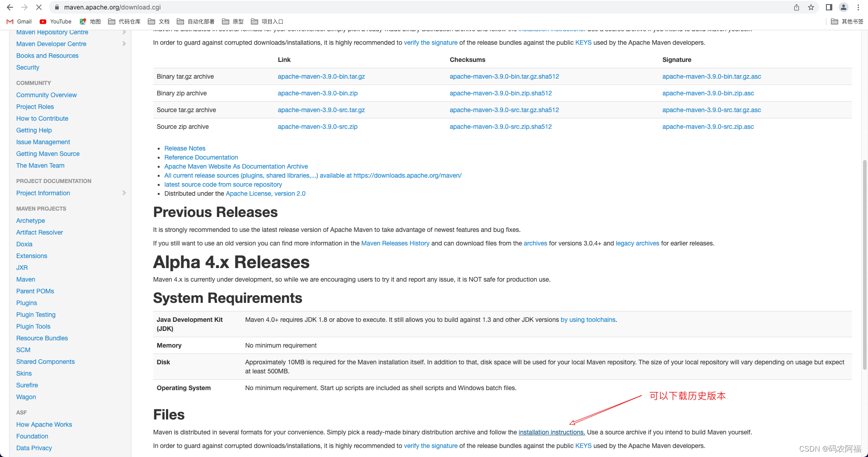Image resolution: width=868 pixels, height=457 pixels.
Task: Open the 原型 bookmark folder
Action: click(x=233, y=21)
